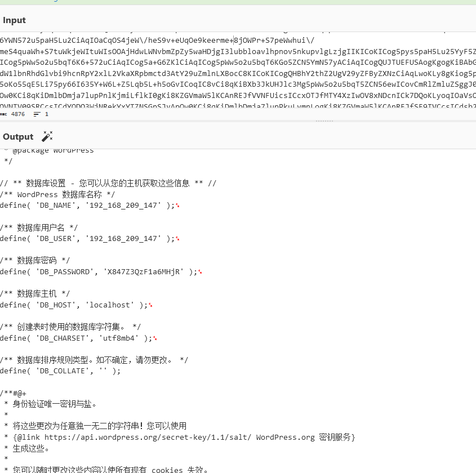The height and width of the screenshot is (473, 476).
Task: Select the Output panel header
Action: [17, 136]
